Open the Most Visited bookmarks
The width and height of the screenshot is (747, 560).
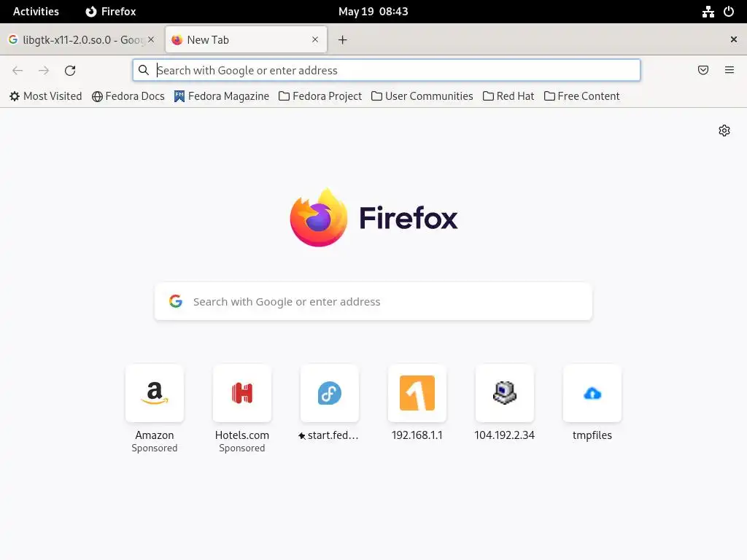(46, 96)
